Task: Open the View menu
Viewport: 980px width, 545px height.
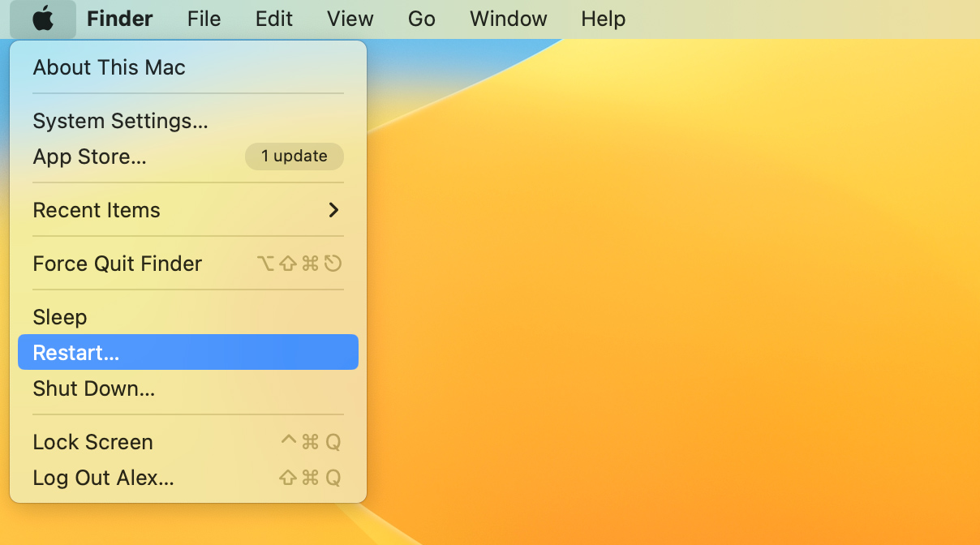Action: click(x=350, y=19)
